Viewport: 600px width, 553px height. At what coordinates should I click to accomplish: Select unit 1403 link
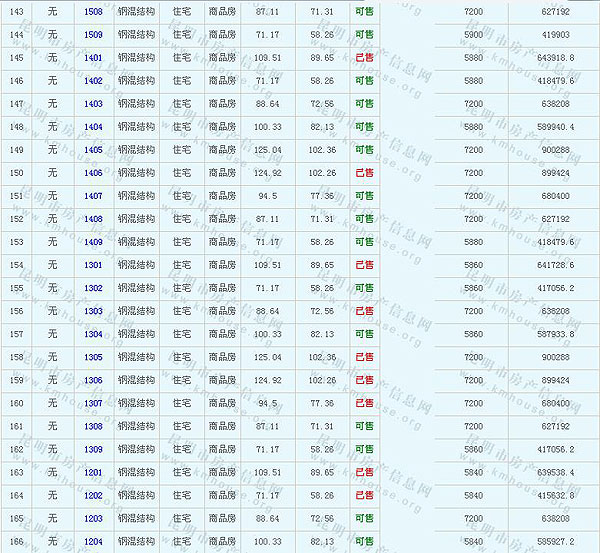(x=93, y=103)
